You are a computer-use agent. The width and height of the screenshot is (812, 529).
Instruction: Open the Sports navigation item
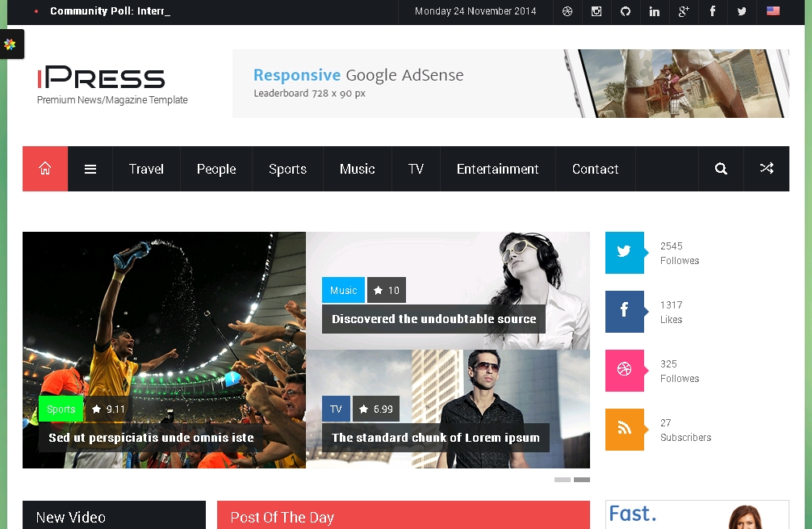287,169
